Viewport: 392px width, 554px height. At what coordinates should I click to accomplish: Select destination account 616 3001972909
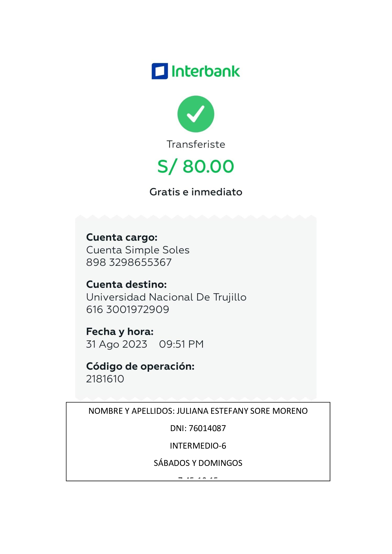tap(128, 310)
